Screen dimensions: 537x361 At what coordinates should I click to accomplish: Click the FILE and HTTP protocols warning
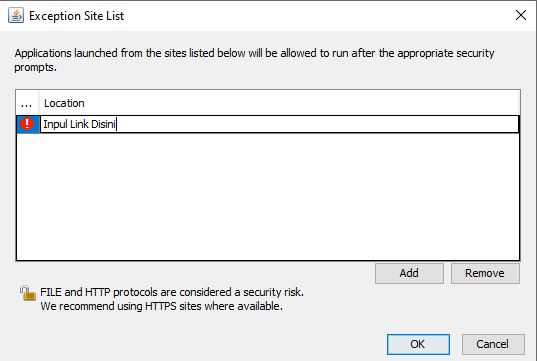click(172, 292)
